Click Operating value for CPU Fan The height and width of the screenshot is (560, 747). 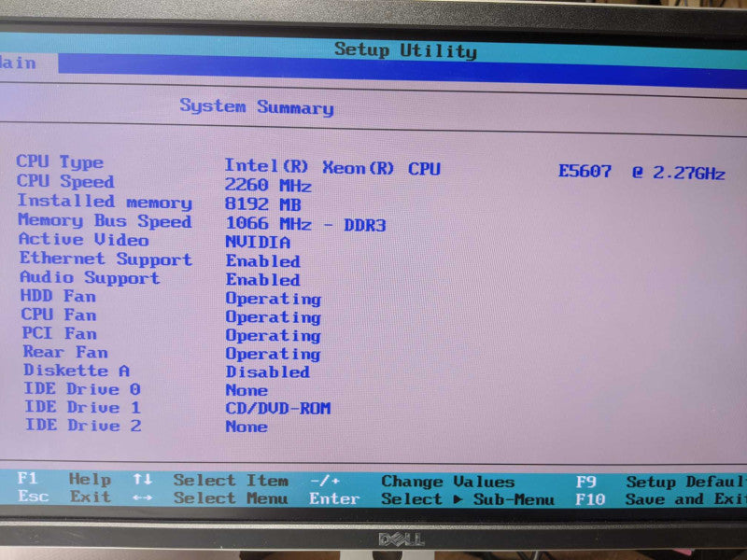click(274, 317)
